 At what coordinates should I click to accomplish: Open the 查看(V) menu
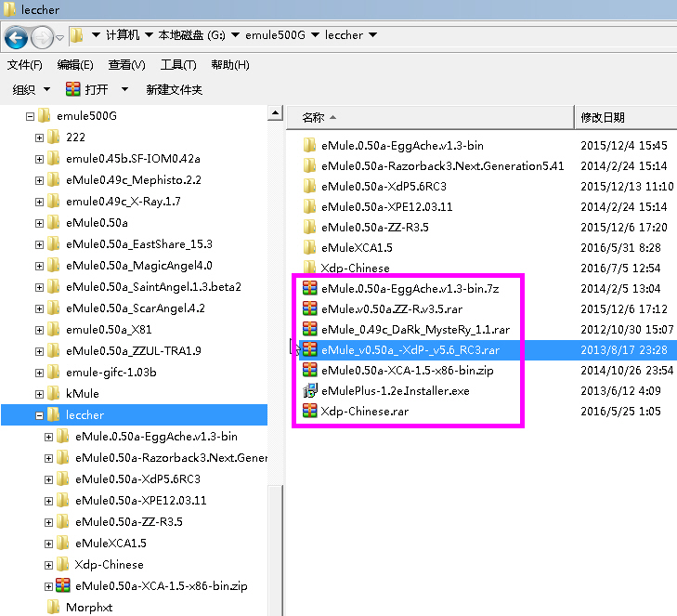point(126,65)
